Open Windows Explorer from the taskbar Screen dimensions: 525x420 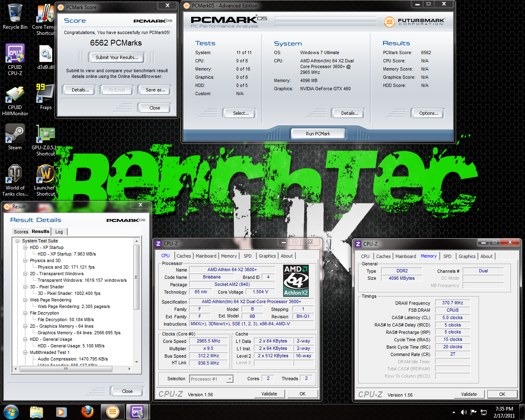(37, 412)
